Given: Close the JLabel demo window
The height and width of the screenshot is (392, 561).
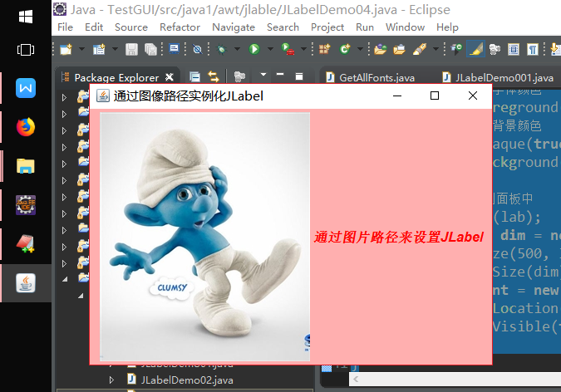Looking at the screenshot, I should [473, 96].
